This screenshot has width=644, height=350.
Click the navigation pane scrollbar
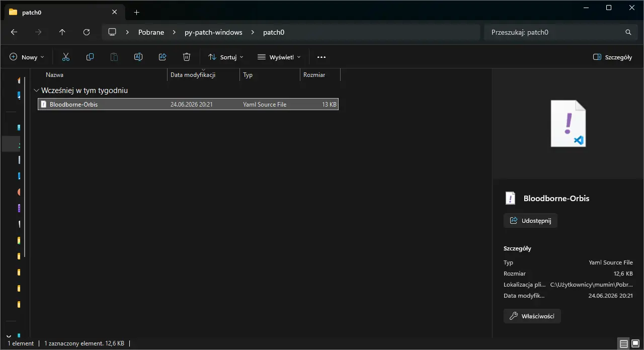click(x=24, y=166)
